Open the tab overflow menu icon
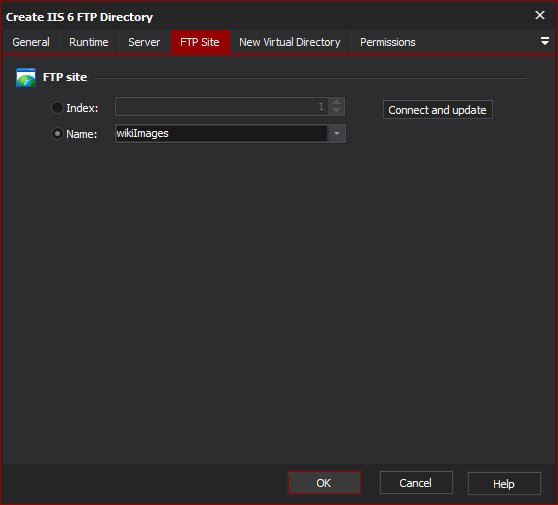 coord(544,41)
